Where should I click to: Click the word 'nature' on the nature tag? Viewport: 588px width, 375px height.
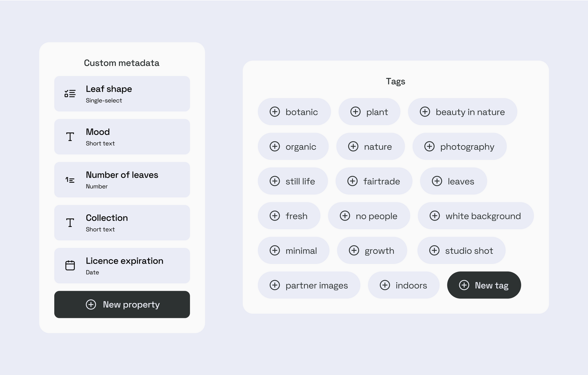pos(378,147)
